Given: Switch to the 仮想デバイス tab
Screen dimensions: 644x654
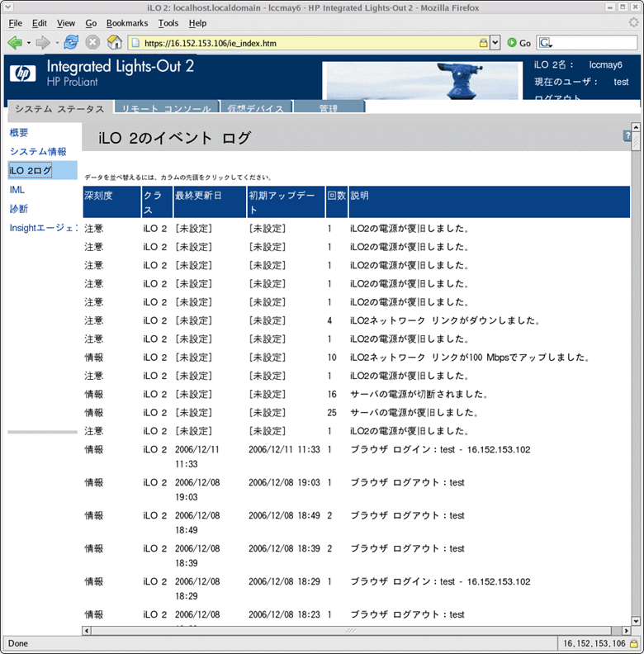Looking at the screenshot, I should pos(255,109).
